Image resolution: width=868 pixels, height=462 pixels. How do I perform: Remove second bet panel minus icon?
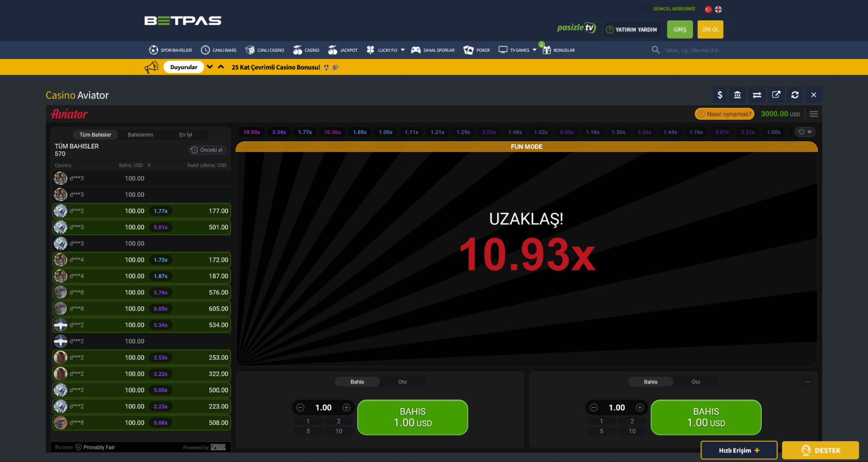click(808, 382)
